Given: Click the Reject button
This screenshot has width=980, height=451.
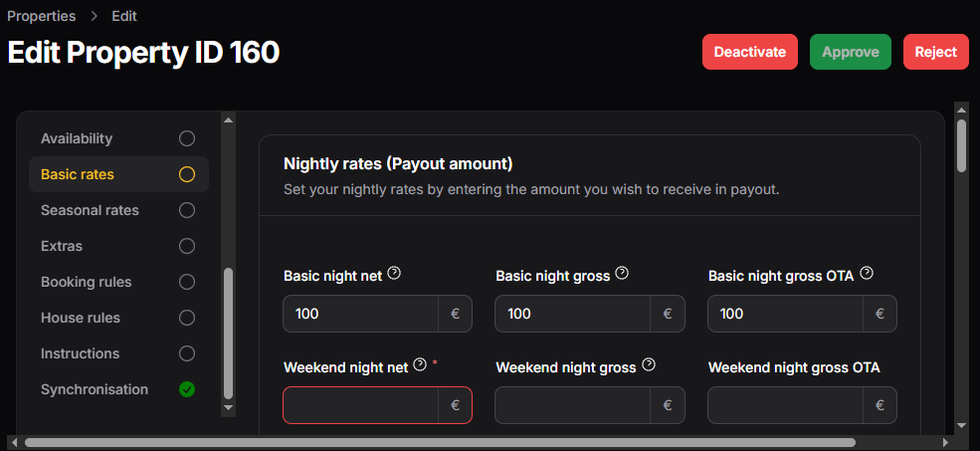Looking at the screenshot, I should pos(935,52).
